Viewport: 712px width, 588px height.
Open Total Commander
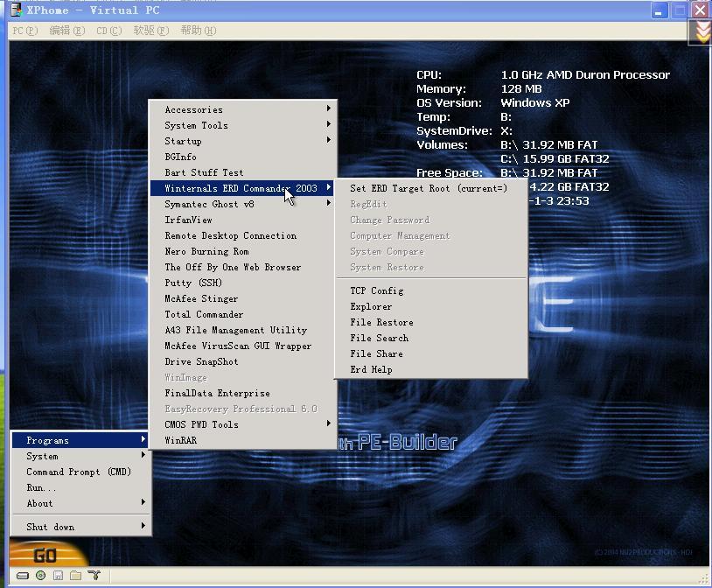pyautogui.click(x=243, y=314)
